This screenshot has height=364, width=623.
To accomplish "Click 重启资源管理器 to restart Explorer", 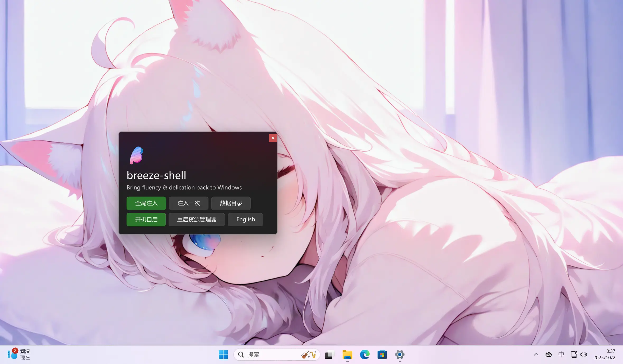I will 196,220.
